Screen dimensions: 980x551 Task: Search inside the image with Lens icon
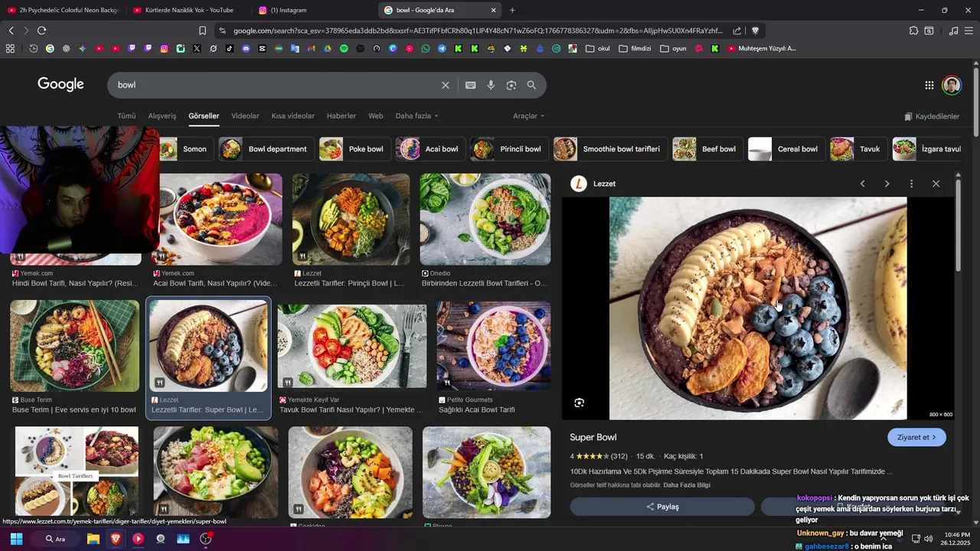click(579, 403)
